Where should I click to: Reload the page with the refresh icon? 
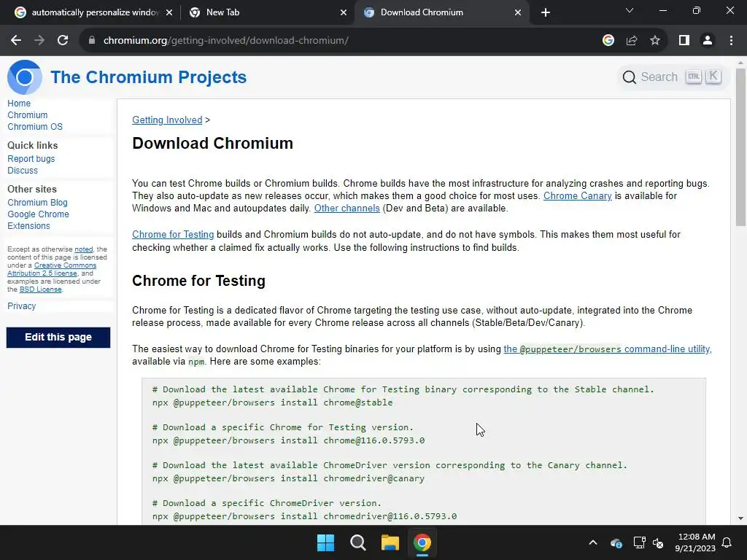[63, 41]
